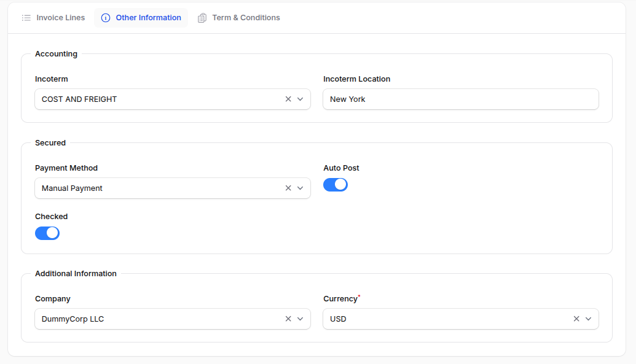Viewport: 636px width, 364px height.
Task: Turn off the Checked toggle
Action: pyautogui.click(x=47, y=233)
